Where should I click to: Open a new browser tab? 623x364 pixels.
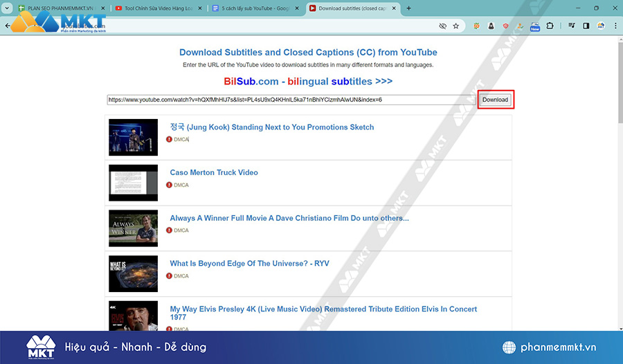pyautogui.click(x=408, y=8)
